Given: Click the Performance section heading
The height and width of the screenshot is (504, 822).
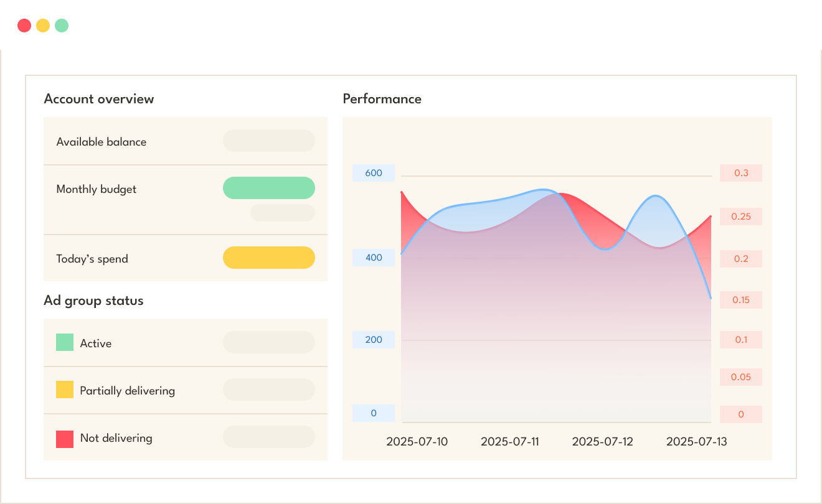Looking at the screenshot, I should [x=382, y=99].
